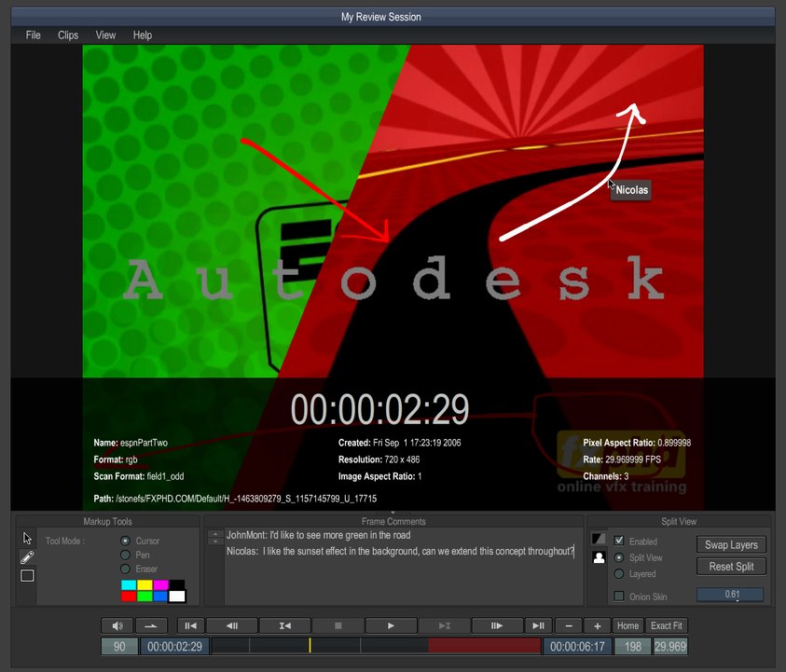Pick the blue color swatch
The image size is (786, 672).
tap(161, 596)
